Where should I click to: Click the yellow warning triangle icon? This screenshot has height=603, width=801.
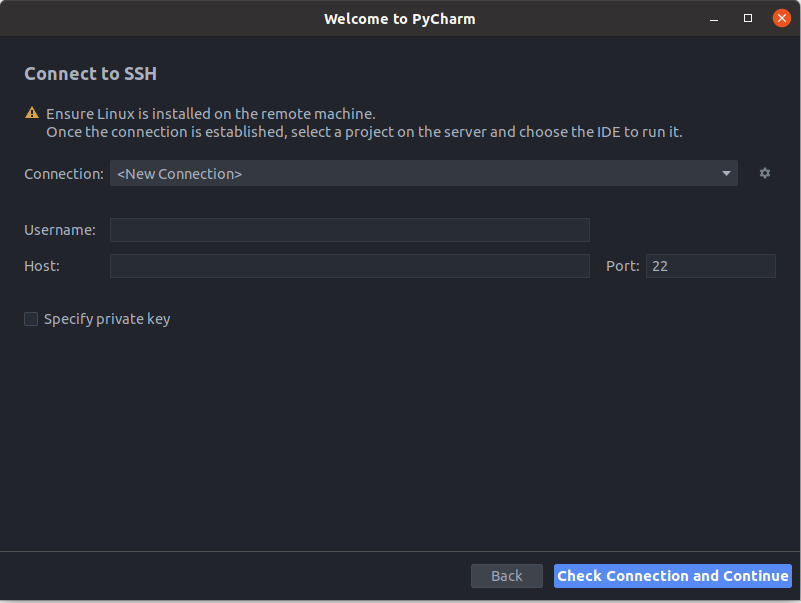tap(32, 113)
